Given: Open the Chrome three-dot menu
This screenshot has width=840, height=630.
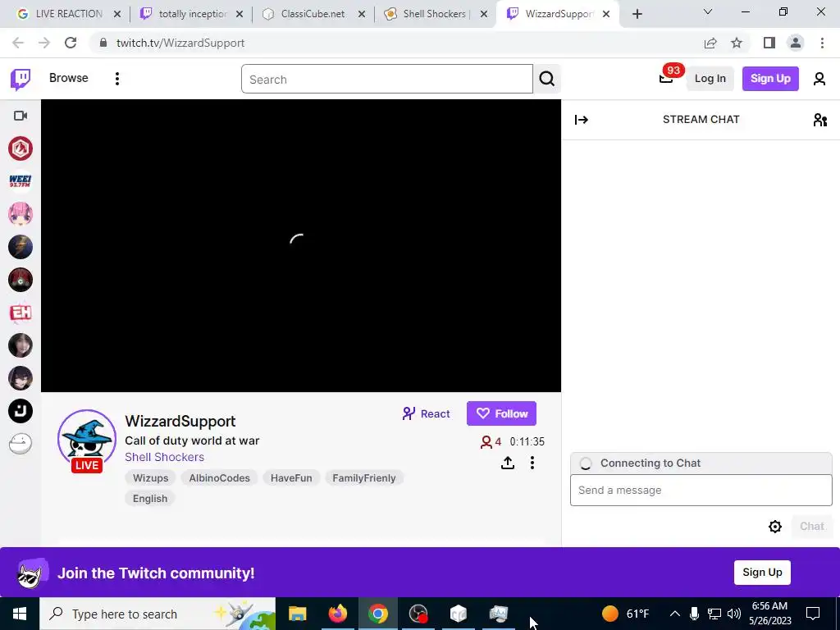Looking at the screenshot, I should [822, 43].
